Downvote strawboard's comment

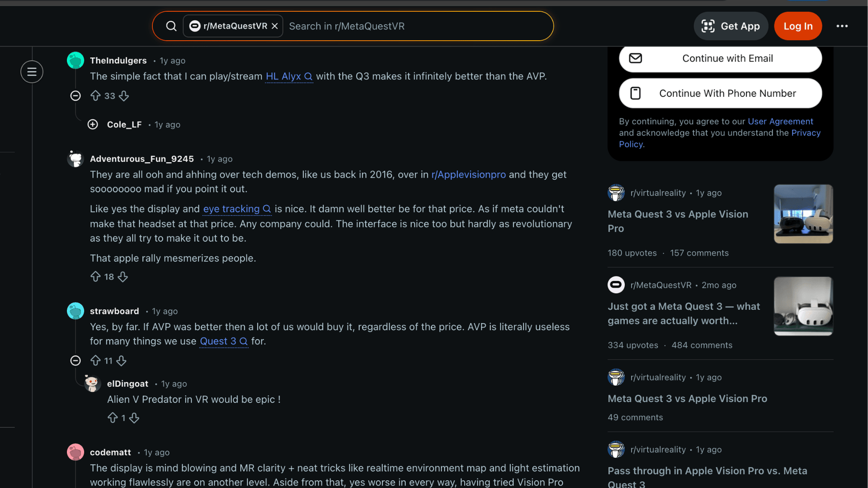[121, 361]
